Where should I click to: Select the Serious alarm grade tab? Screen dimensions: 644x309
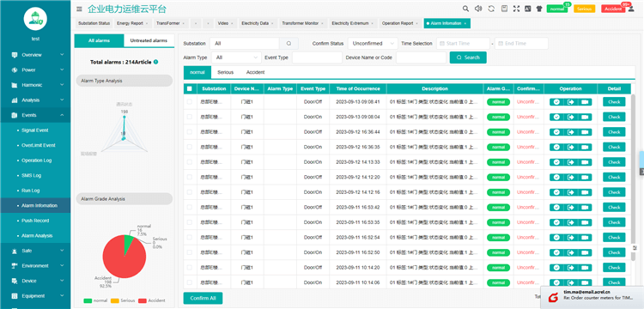click(226, 72)
